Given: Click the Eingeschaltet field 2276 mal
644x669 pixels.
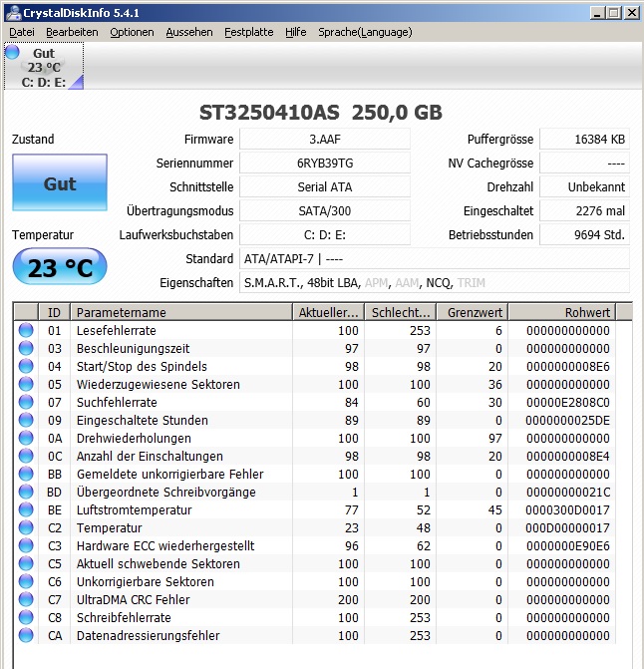Looking at the screenshot, I should point(585,210).
